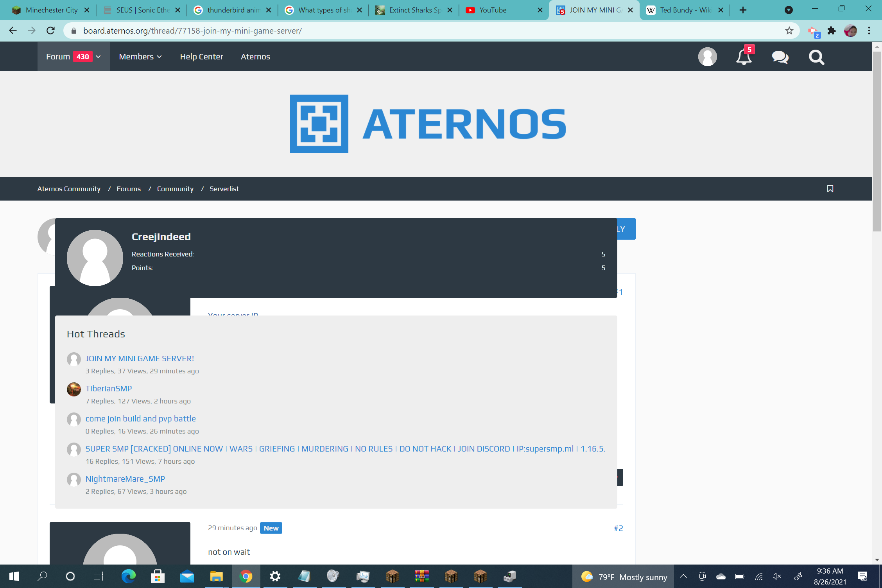Image resolution: width=882 pixels, height=588 pixels.
Task: Open Microsoft Edge from the taskbar
Action: pos(128,576)
